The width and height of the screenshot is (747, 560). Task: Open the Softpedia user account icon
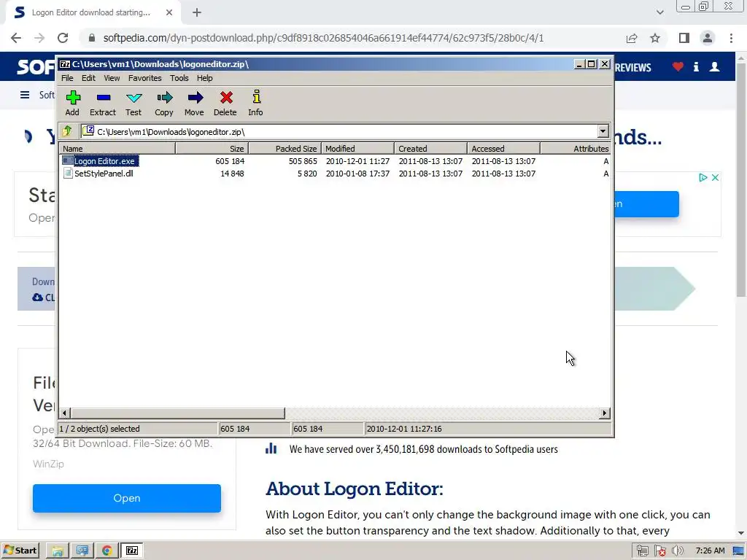pos(714,66)
